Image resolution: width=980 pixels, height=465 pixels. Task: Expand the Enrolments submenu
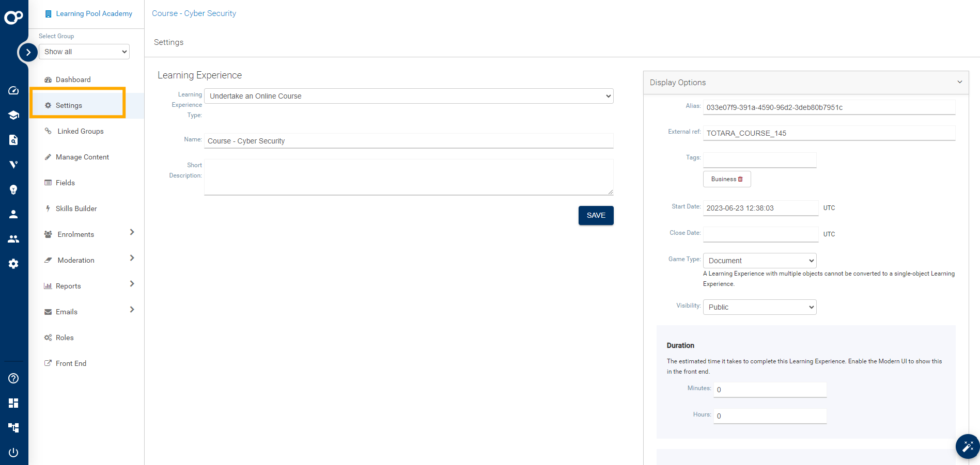click(132, 233)
